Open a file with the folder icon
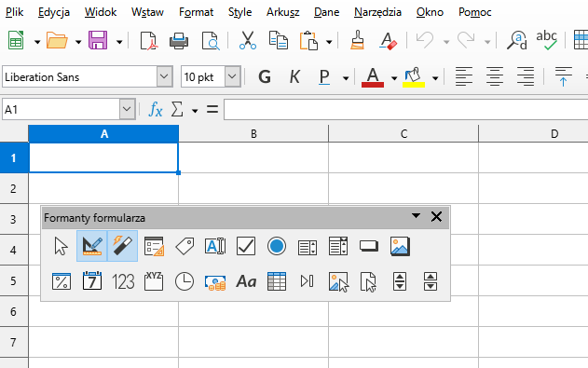 pos(57,40)
